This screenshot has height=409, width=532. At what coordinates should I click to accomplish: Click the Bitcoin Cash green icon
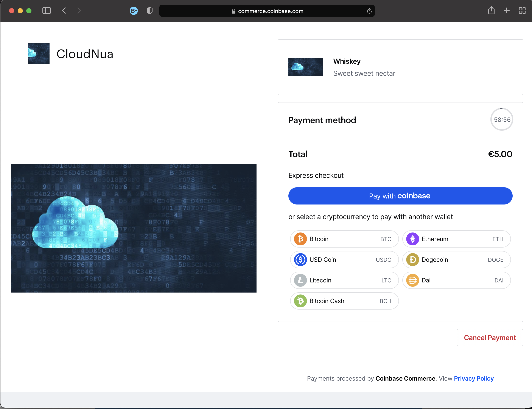[x=300, y=301]
